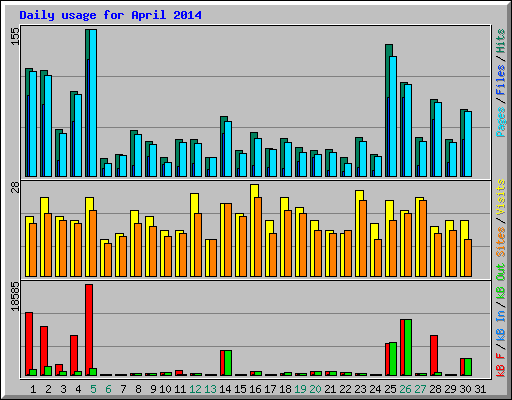
Task: Click the green kB bar for day 26
Action: click(x=408, y=348)
